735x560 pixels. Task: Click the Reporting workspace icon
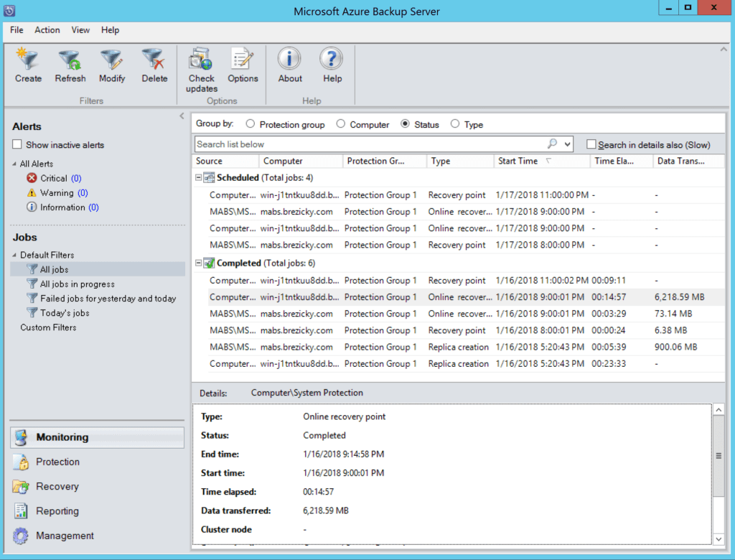click(21, 511)
